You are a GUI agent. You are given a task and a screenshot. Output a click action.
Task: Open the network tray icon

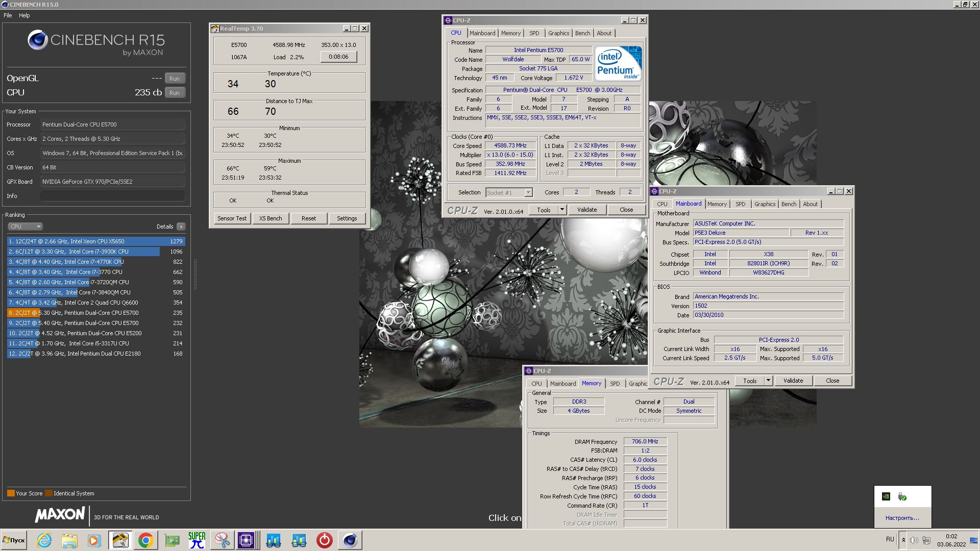point(926,540)
